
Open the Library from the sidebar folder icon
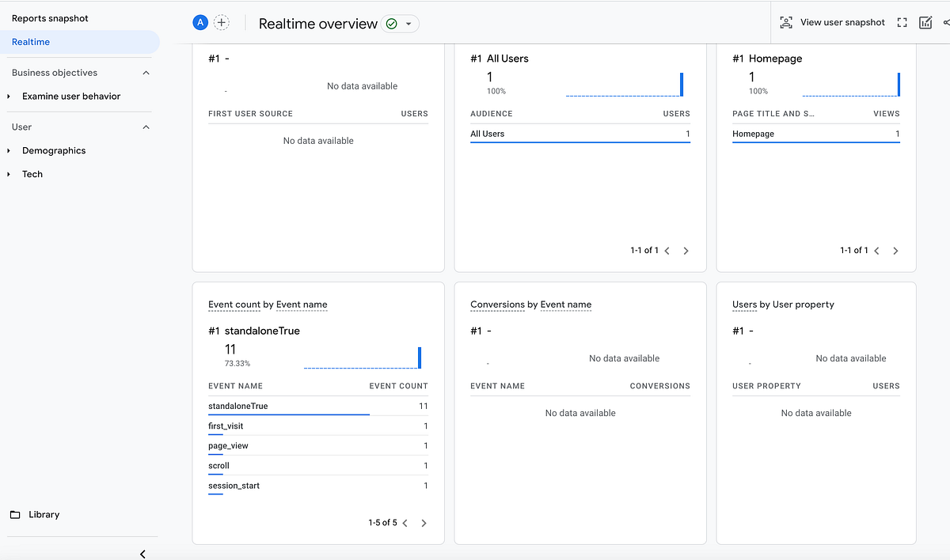[x=35, y=514]
